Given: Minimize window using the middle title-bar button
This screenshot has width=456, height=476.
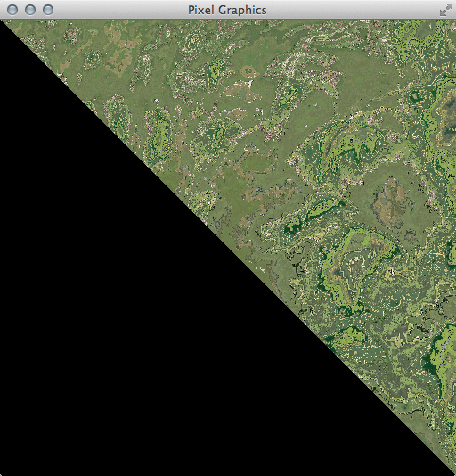Looking at the screenshot, I should [30, 10].
